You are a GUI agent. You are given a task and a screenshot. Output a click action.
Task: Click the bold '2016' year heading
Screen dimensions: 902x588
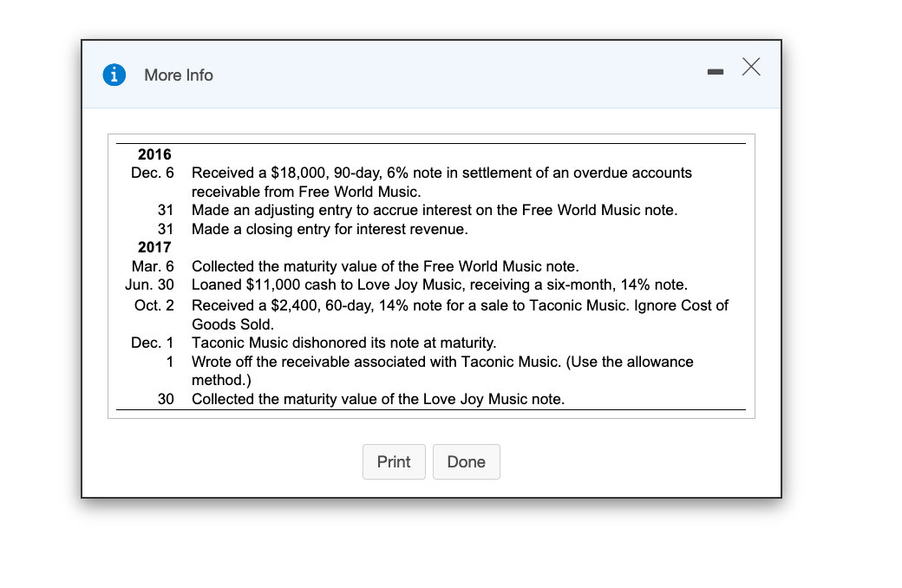coord(154,154)
